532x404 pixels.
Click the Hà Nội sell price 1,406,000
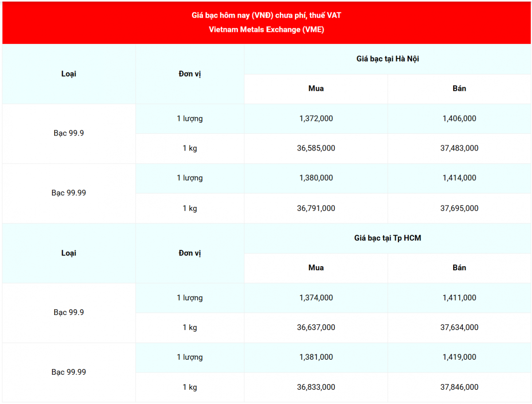[x=459, y=119]
